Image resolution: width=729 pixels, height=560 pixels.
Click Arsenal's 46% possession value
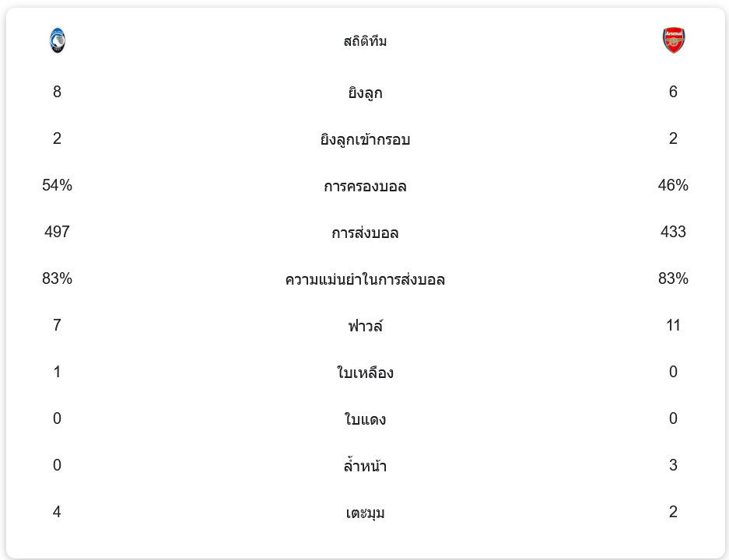click(673, 185)
